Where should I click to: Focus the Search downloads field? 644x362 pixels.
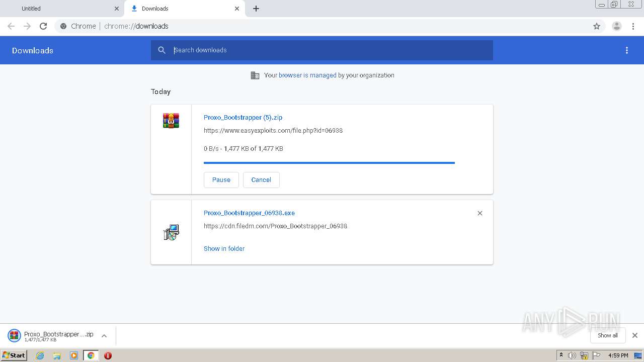pos(322,50)
